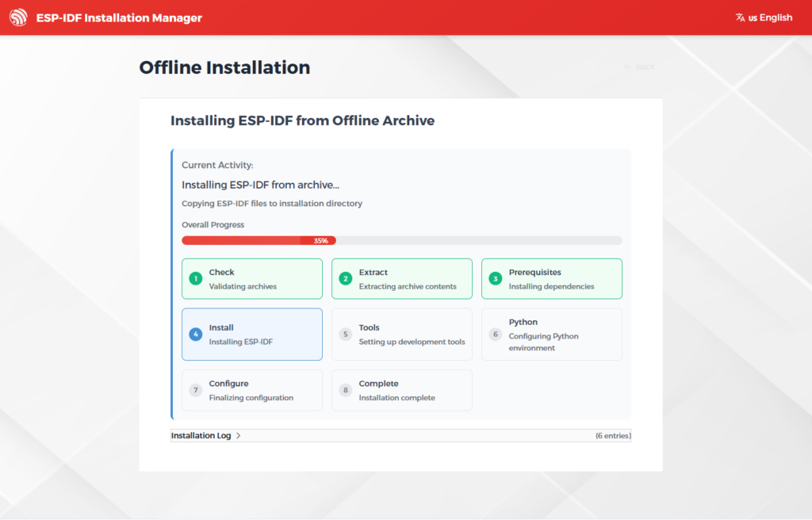Screen dimensions: 812x520
Task: Open the language translate icon
Action: (740, 17)
